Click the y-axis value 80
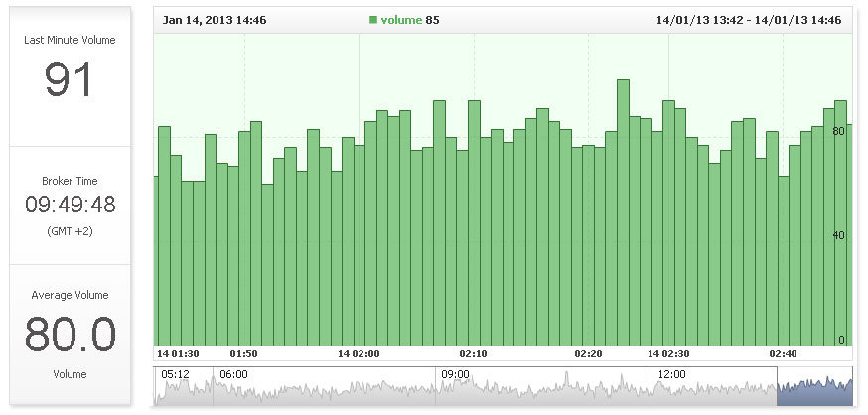 point(838,131)
